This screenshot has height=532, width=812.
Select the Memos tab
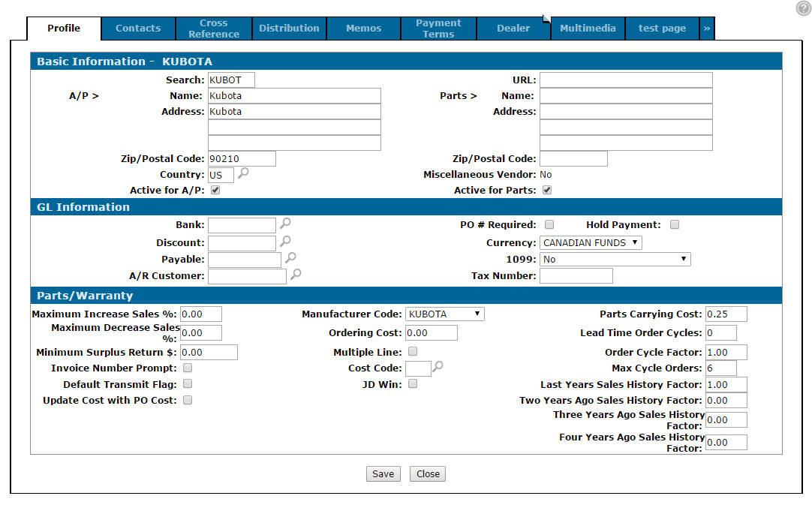pyautogui.click(x=363, y=29)
